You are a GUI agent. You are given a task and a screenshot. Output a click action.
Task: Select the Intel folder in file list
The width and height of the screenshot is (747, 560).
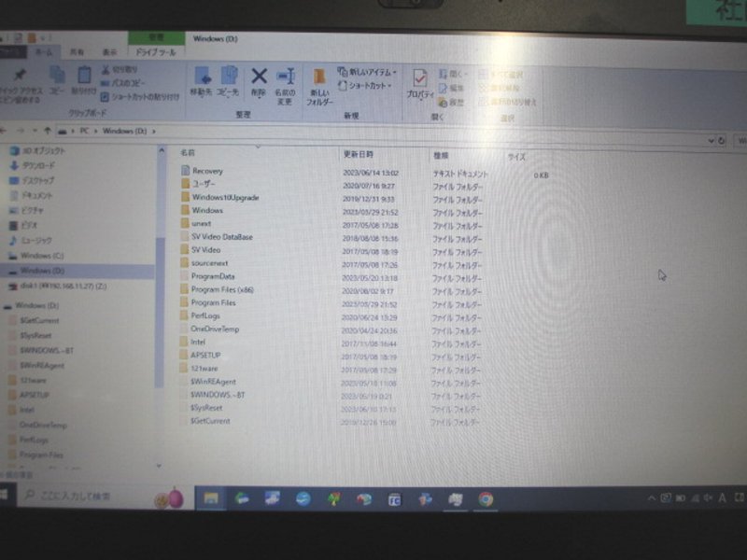coord(193,342)
